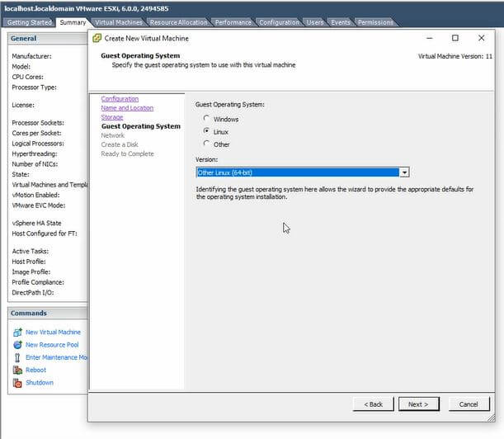Image resolution: width=504 pixels, height=439 pixels.
Task: Select the Linux radio button
Action: tap(206, 131)
